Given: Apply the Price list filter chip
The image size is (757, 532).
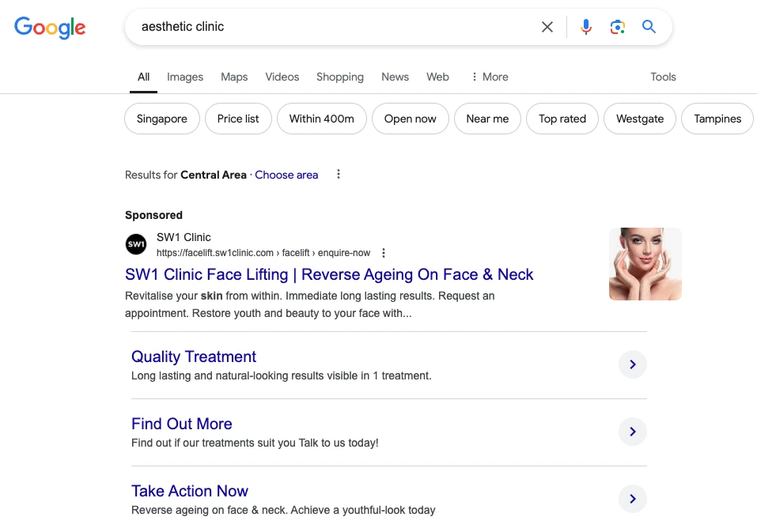Looking at the screenshot, I should (238, 119).
